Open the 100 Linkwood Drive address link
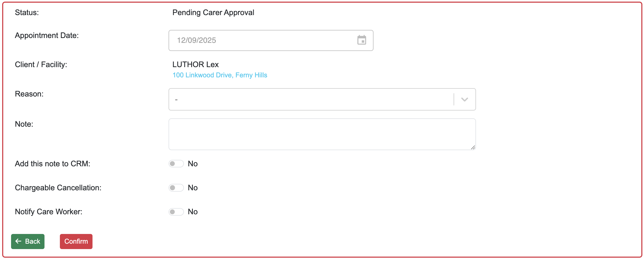Viewport: 644px width, 262px height. (x=220, y=75)
